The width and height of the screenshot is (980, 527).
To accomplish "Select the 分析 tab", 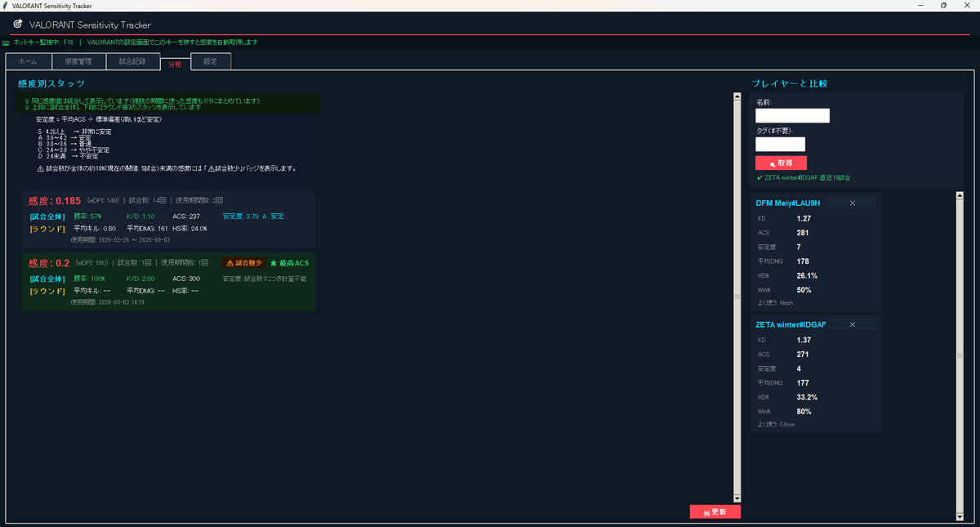I will [x=175, y=63].
